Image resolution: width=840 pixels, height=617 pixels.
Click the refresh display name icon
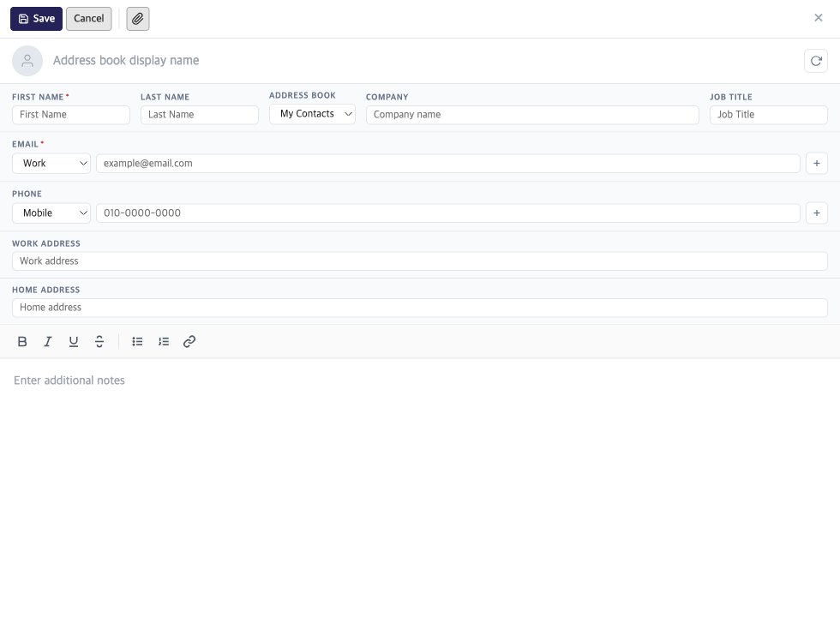pos(816,61)
